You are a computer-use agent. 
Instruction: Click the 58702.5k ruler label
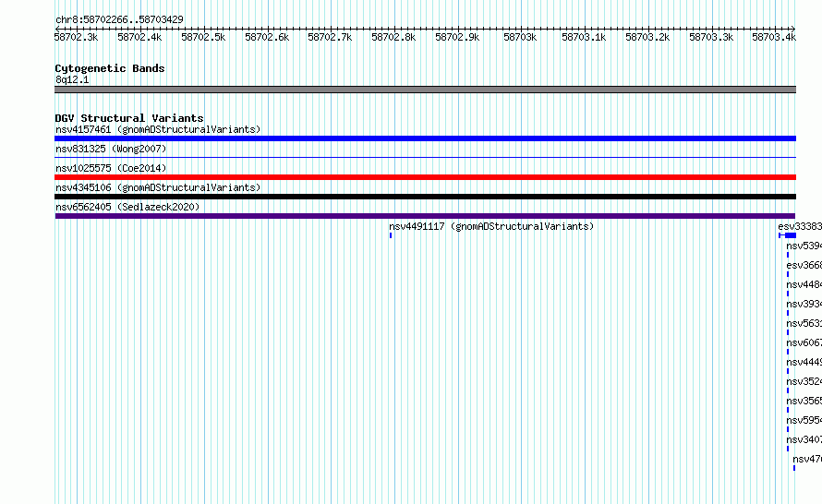pos(203,37)
